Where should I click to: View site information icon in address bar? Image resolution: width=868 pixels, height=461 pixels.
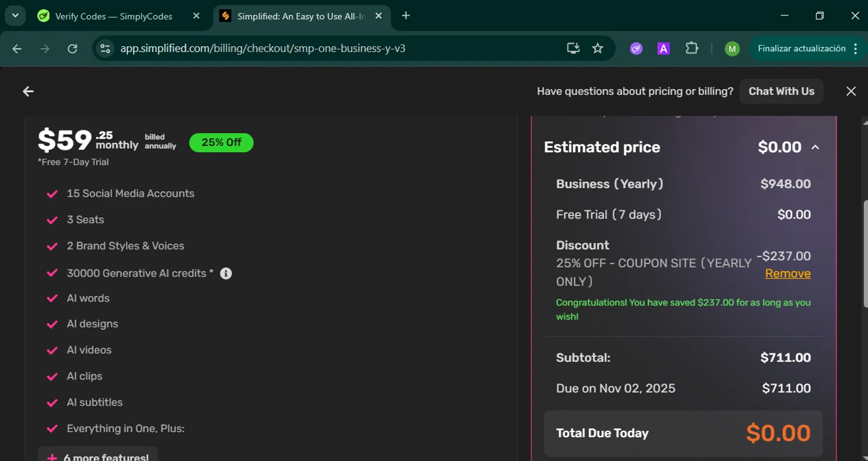105,49
